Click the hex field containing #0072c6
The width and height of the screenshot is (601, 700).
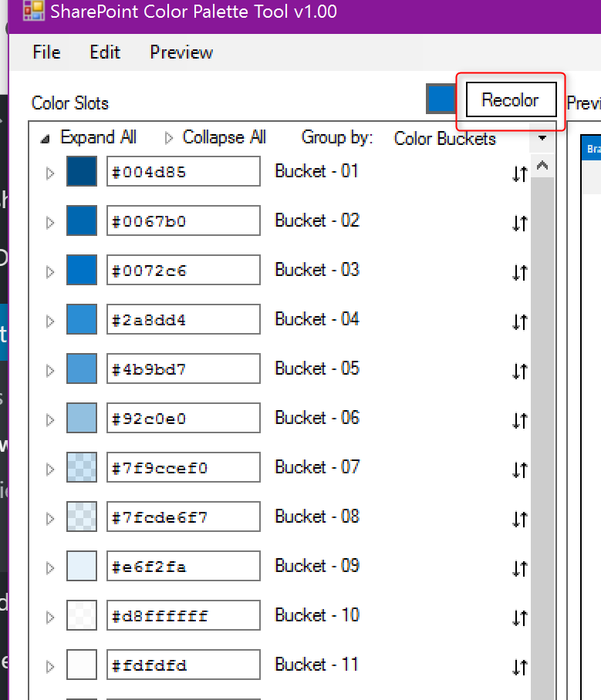[183, 270]
